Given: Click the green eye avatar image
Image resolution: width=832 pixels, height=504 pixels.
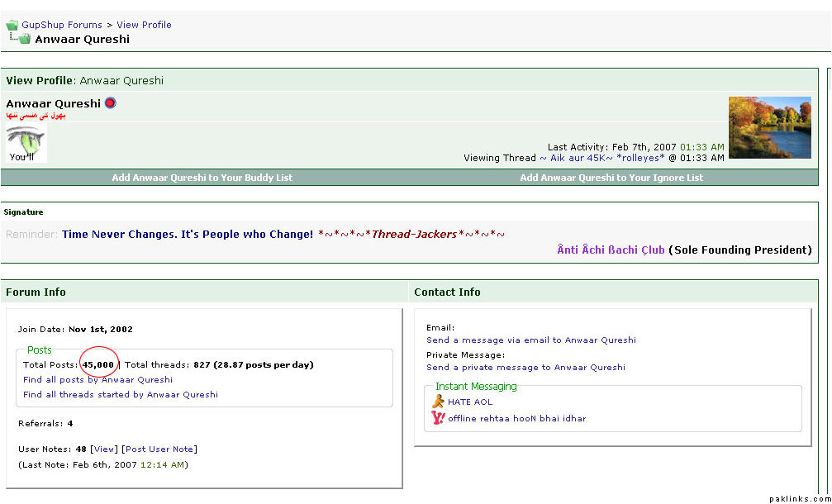Looking at the screenshot, I should tap(26, 144).
